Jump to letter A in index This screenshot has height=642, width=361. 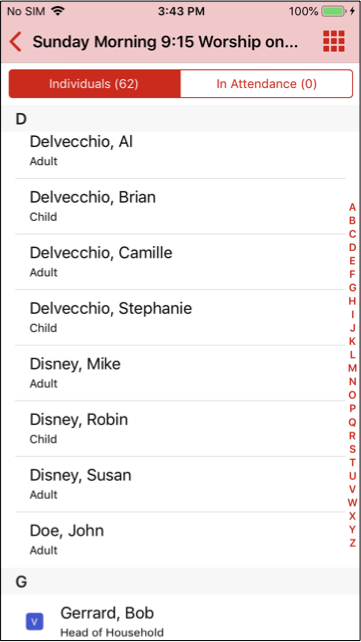[x=352, y=207]
